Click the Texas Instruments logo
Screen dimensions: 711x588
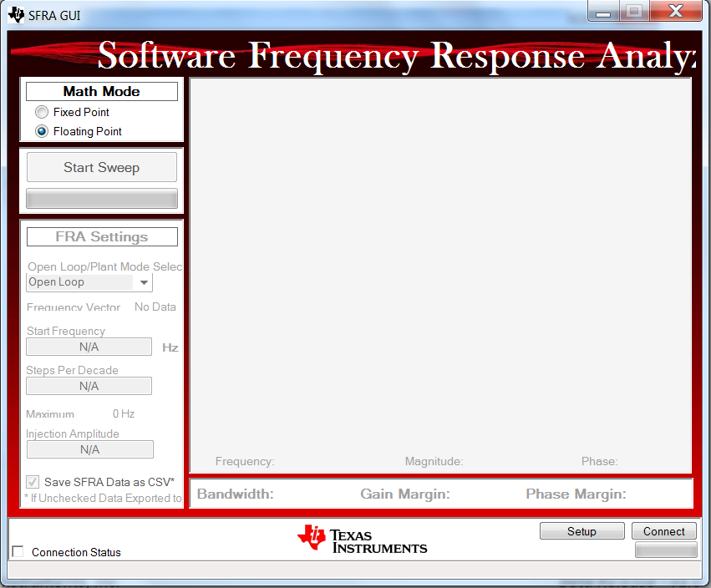361,539
